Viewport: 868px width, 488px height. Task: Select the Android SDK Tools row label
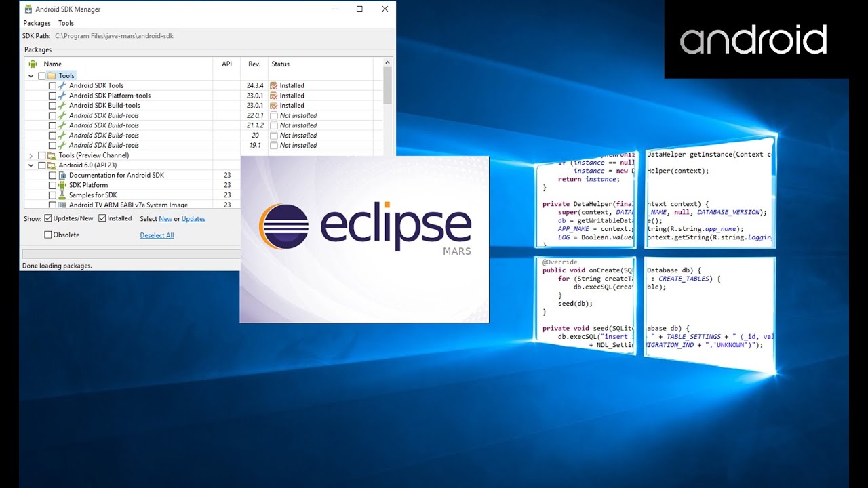pos(96,86)
